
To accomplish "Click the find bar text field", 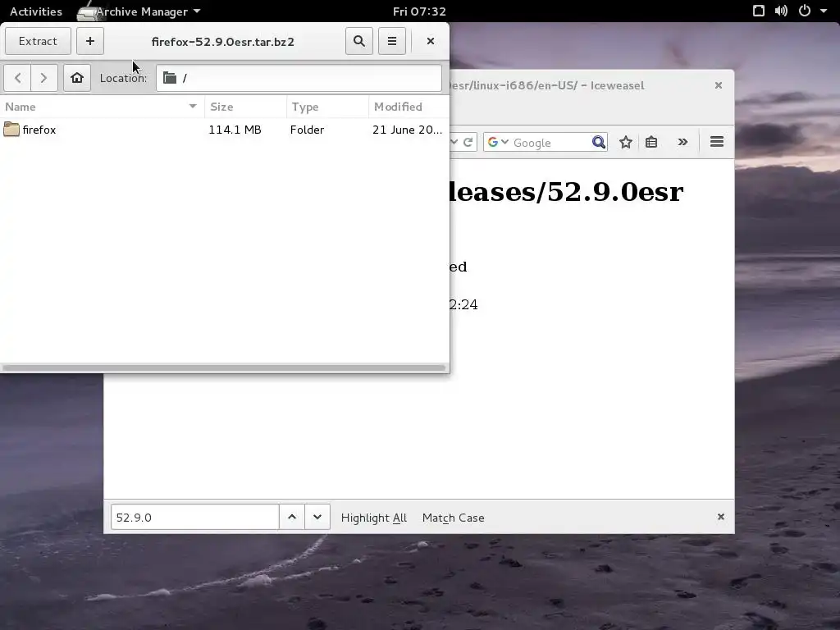I will 194,518.
